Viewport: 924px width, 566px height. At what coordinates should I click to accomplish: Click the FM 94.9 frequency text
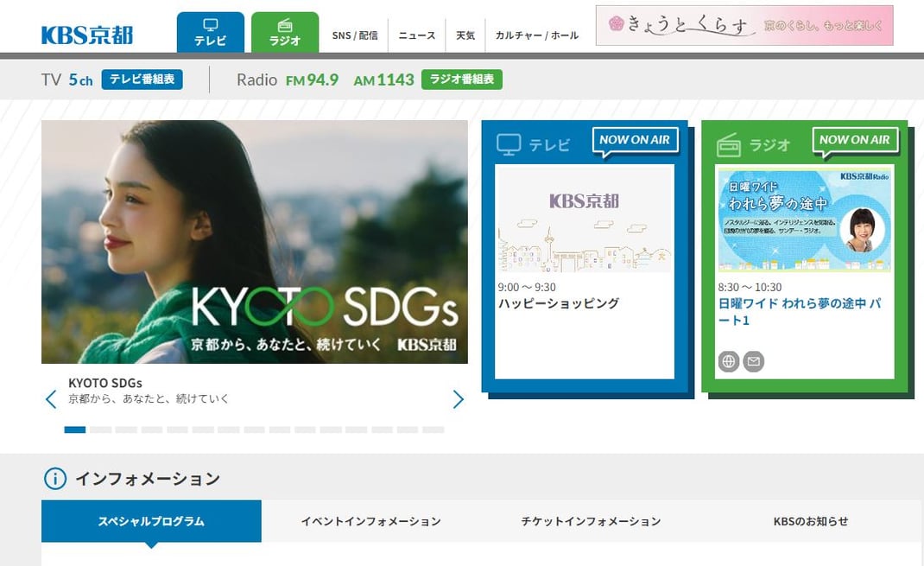point(313,79)
